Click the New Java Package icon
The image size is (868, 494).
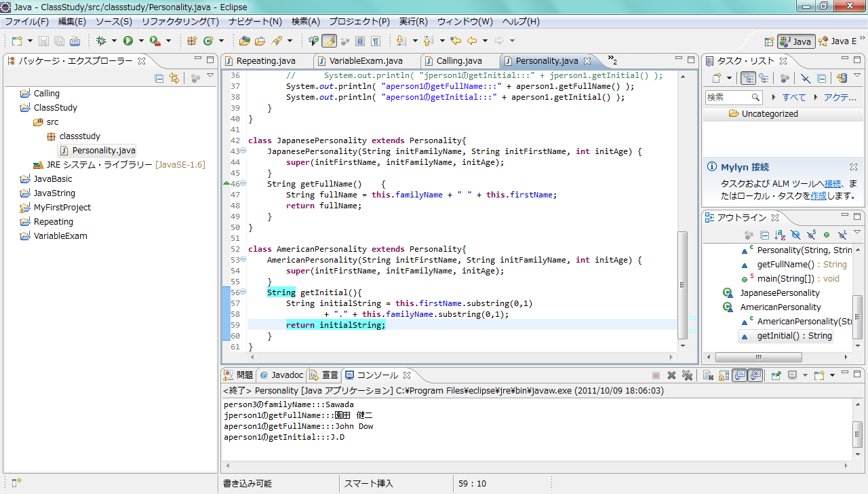click(x=192, y=41)
